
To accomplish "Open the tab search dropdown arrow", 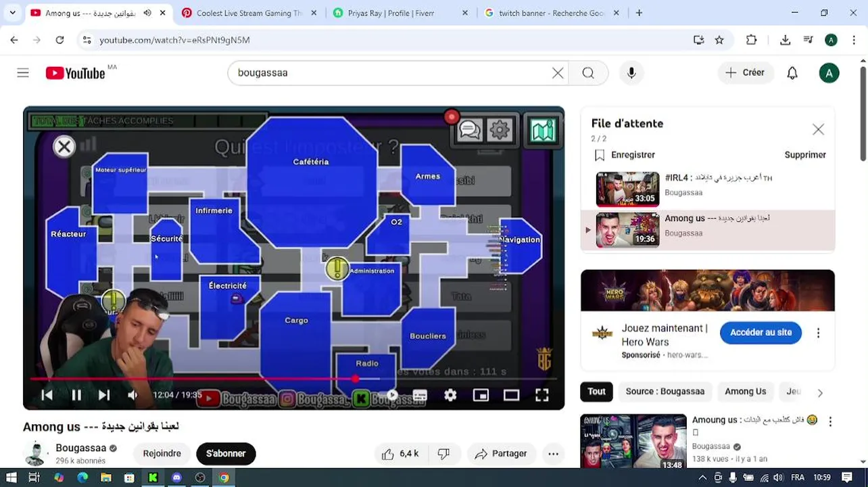I will [x=12, y=13].
